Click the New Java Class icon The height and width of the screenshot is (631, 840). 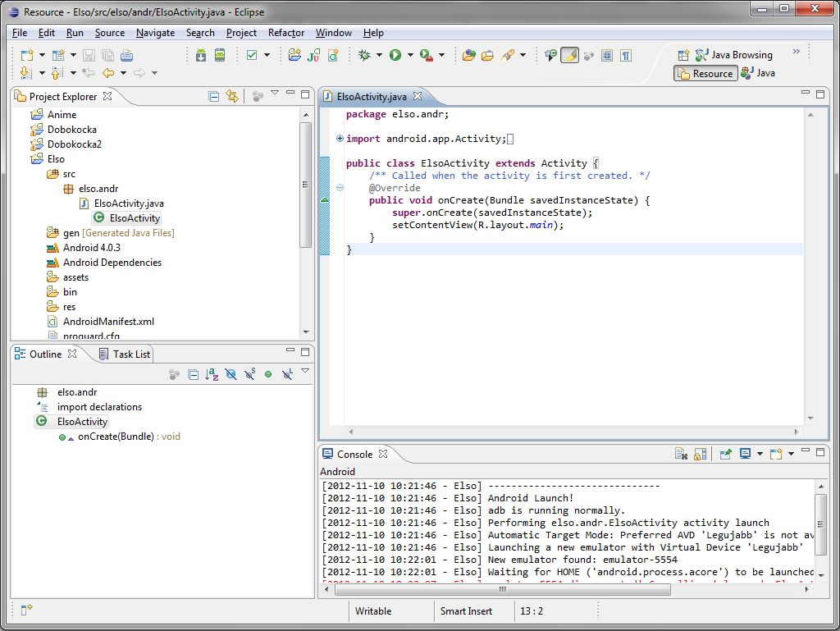pyautogui.click(x=333, y=55)
